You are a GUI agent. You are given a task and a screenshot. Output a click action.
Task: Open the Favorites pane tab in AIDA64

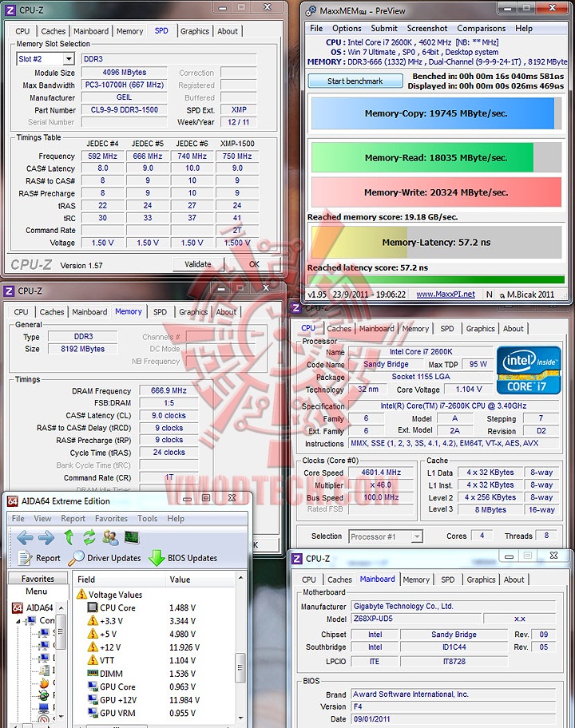[x=38, y=579]
